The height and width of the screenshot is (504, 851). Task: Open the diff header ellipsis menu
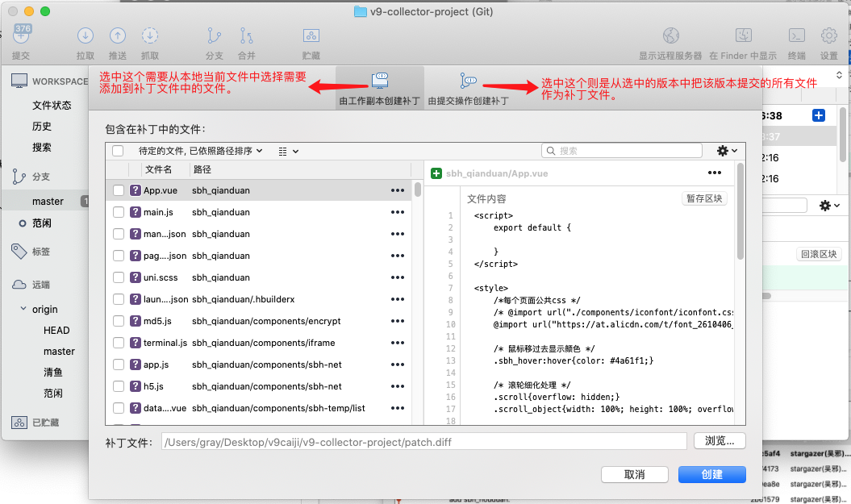(x=714, y=173)
